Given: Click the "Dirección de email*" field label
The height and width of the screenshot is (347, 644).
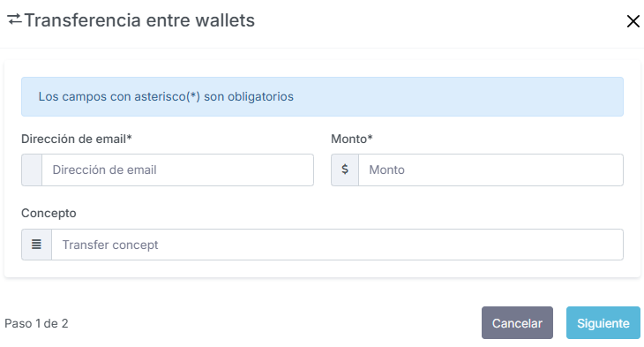Looking at the screenshot, I should pyautogui.click(x=77, y=139).
